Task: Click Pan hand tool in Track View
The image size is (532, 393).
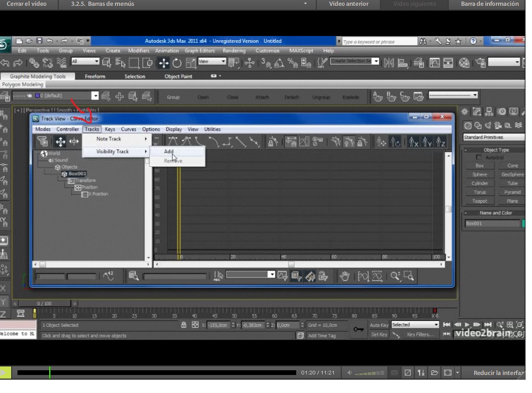Action: coord(345,276)
